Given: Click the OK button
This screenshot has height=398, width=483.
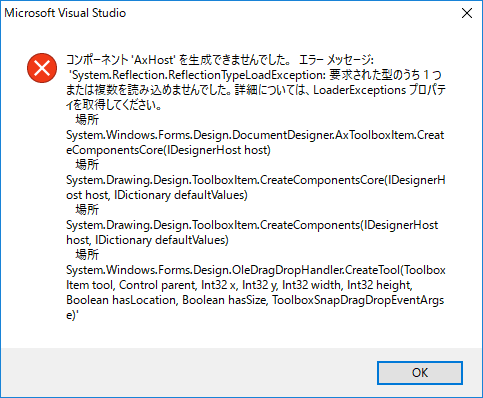Looking at the screenshot, I should (420, 373).
